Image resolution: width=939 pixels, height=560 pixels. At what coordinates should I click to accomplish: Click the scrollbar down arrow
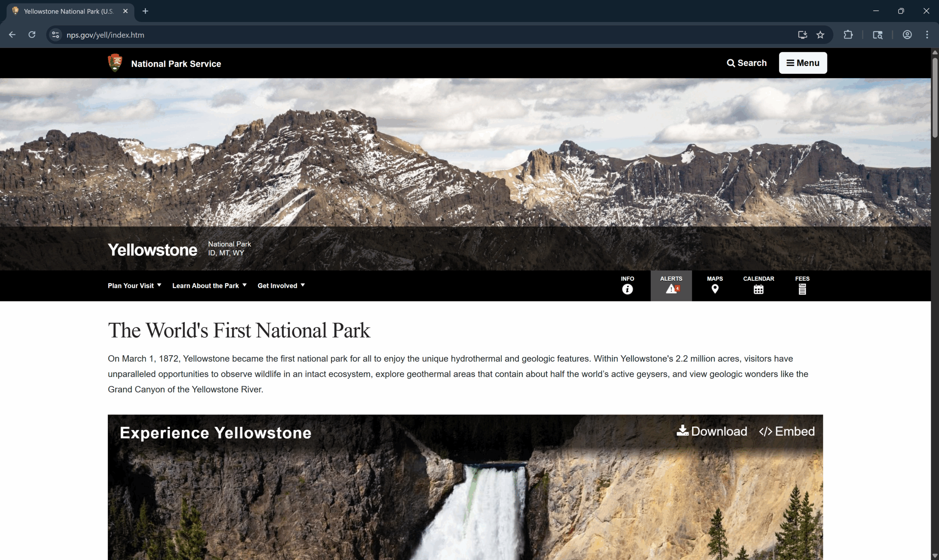[x=935, y=556]
